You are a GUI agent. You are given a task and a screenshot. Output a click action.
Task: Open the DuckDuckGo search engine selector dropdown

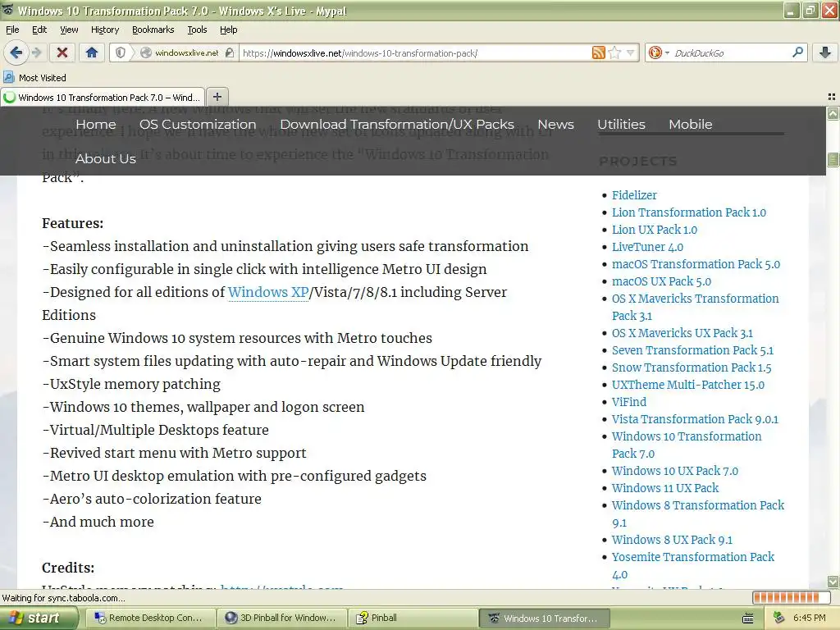click(x=659, y=52)
